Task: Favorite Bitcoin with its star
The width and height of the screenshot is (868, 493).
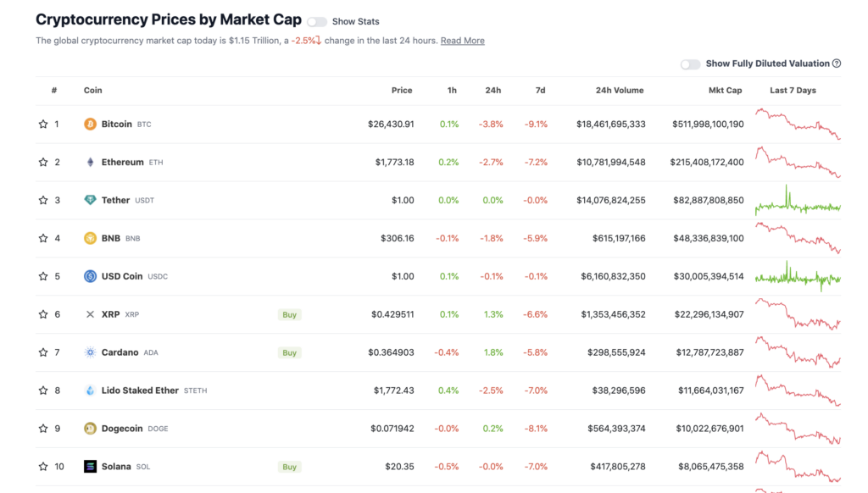Action: pyautogui.click(x=43, y=125)
